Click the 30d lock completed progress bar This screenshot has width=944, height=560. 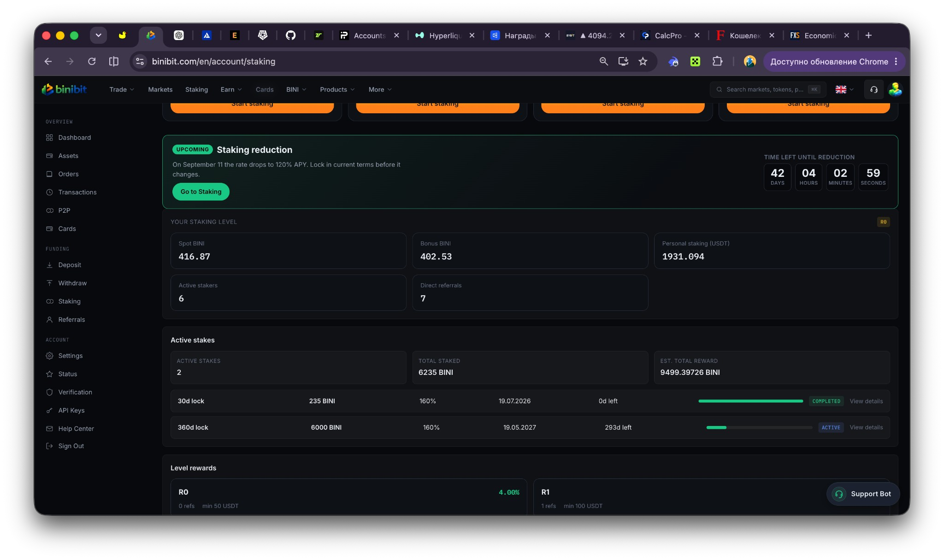(750, 401)
